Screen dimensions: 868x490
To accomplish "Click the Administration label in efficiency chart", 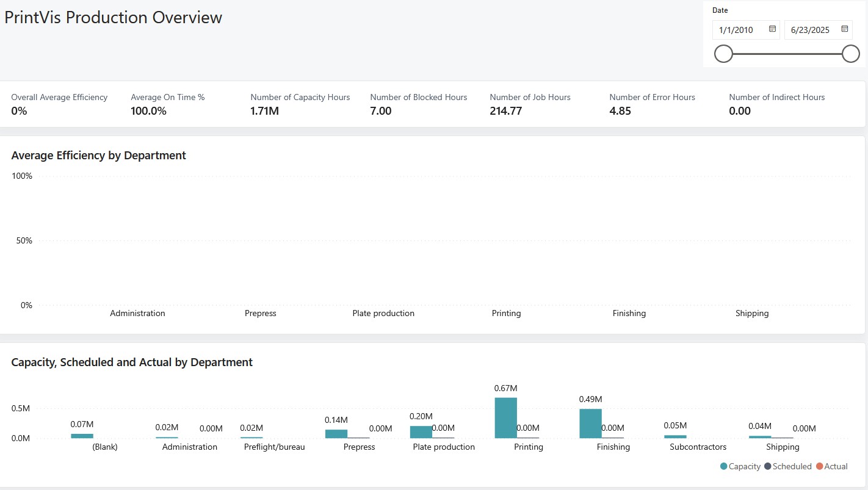I will [x=137, y=313].
